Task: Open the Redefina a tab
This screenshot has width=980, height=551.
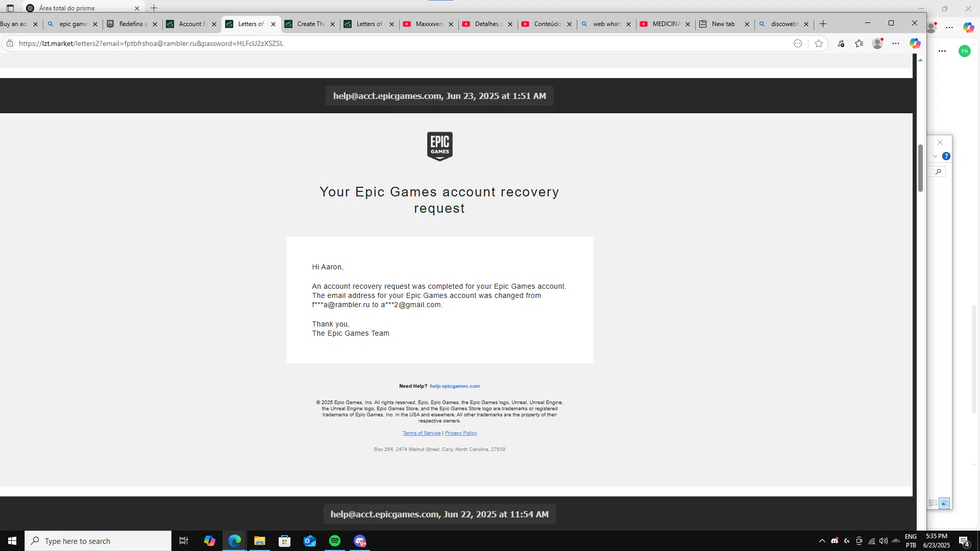Action: 132,24
